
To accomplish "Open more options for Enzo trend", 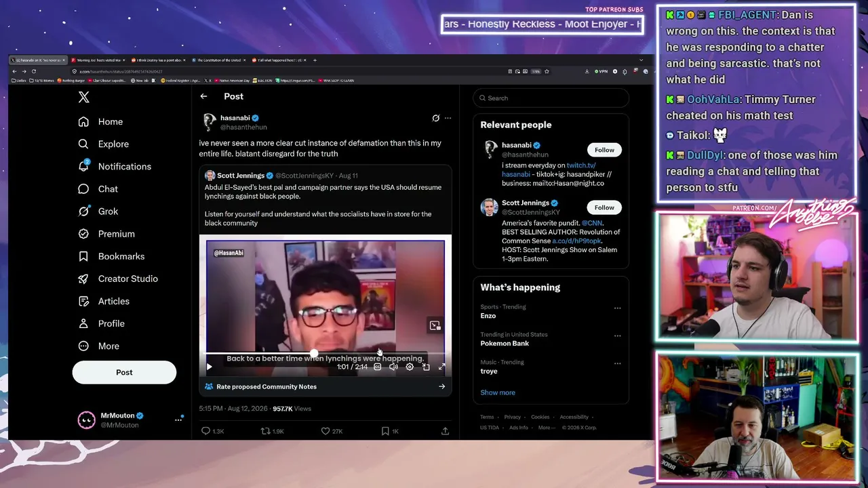I will pos(617,308).
